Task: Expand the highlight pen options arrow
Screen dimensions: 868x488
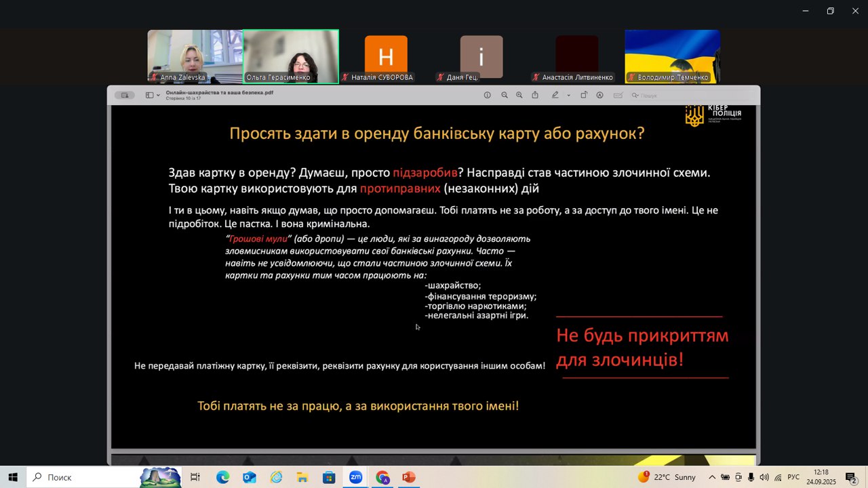Action: tap(568, 96)
